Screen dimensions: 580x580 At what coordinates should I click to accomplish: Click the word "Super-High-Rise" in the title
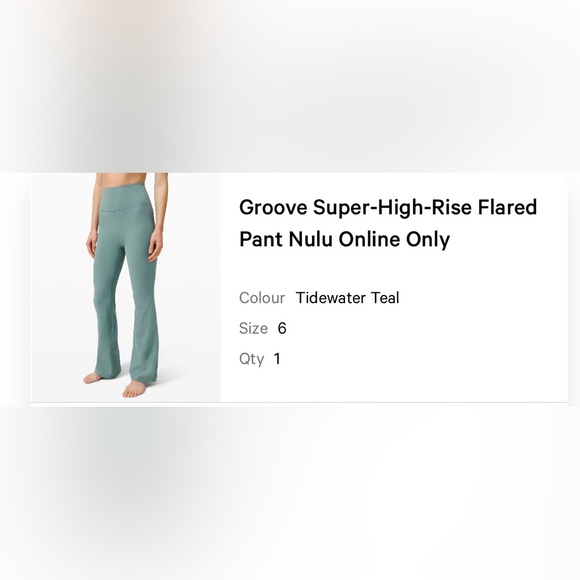point(392,207)
